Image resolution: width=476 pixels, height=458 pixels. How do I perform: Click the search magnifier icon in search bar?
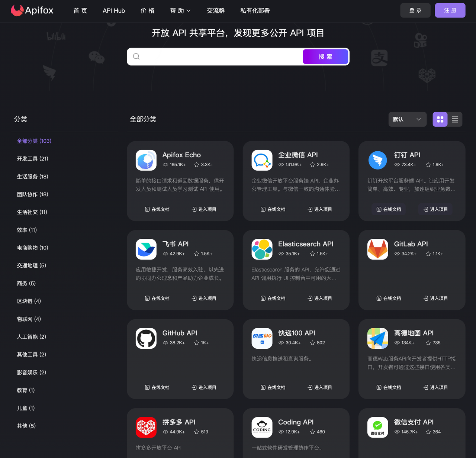[136, 56]
